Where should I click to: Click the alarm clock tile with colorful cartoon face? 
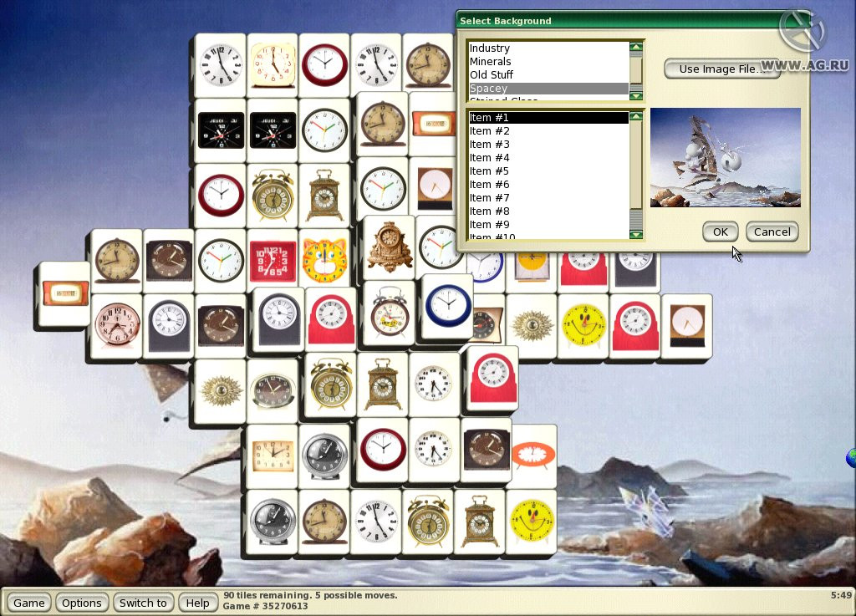pyautogui.click(x=390, y=313)
